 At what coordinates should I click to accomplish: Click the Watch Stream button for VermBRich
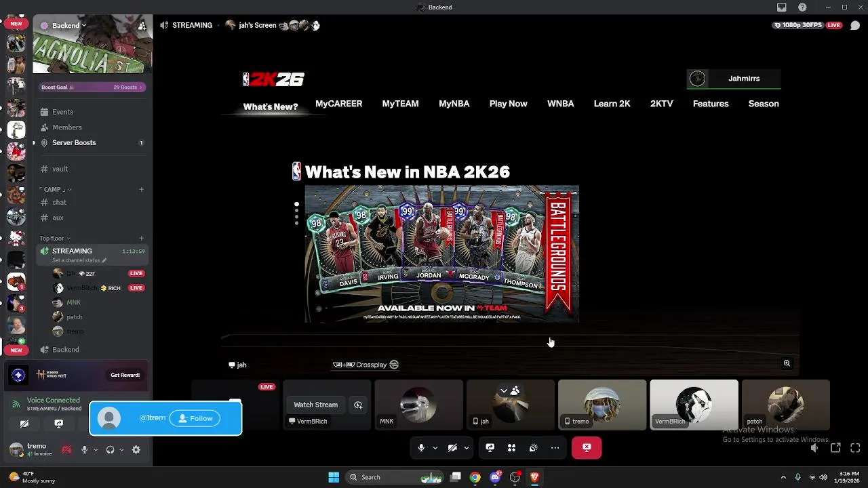315,405
